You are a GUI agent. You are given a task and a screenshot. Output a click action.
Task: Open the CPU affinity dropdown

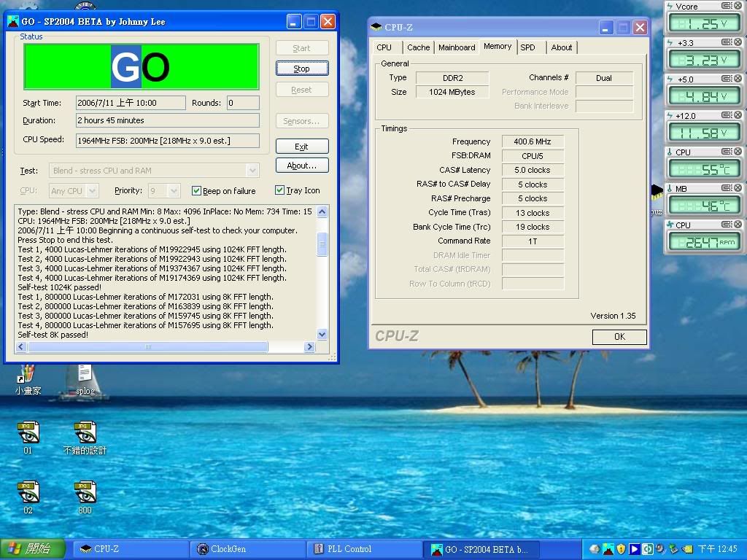[93, 191]
